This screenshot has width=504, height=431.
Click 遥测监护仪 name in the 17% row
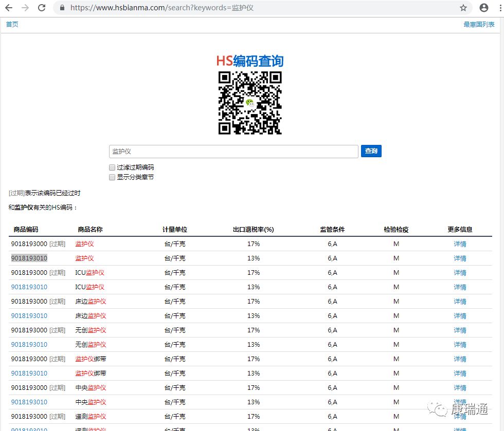click(x=91, y=417)
